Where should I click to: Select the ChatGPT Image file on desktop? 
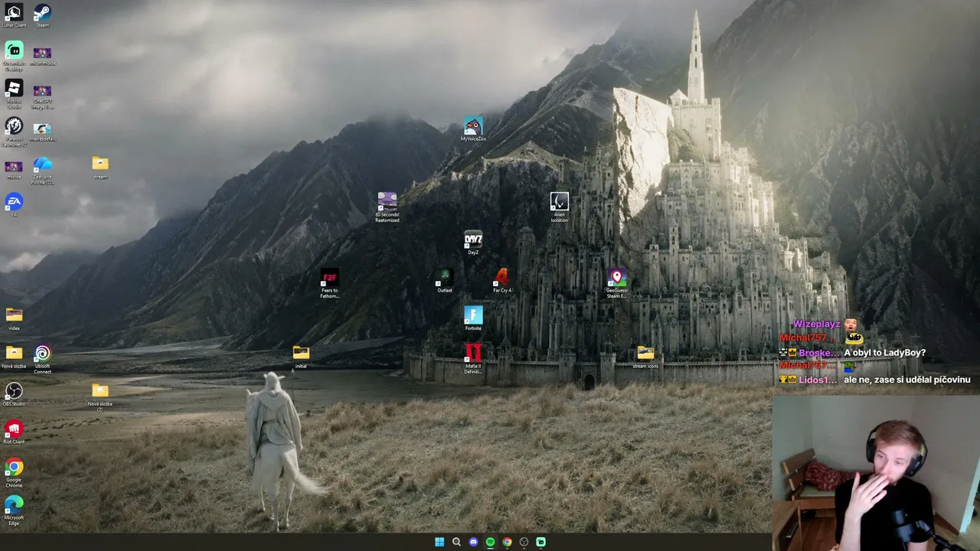42,95
